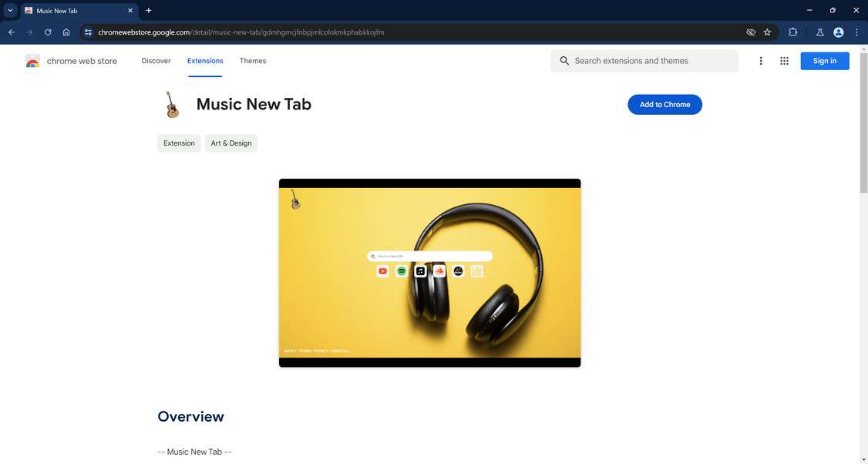
Task: Open the Extensions puzzle icon in toolbar
Action: pos(792,32)
